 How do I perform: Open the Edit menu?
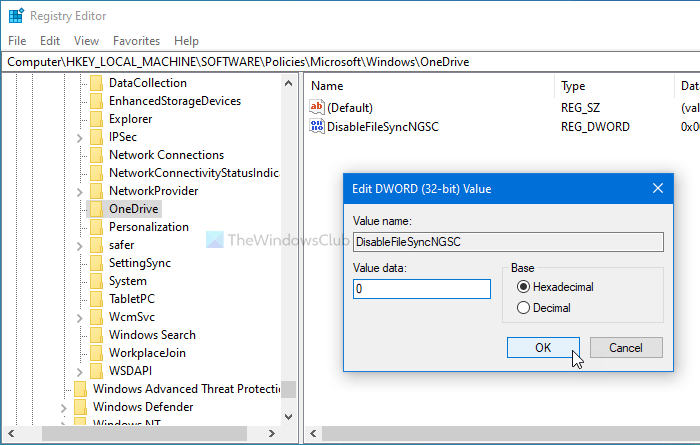click(50, 41)
